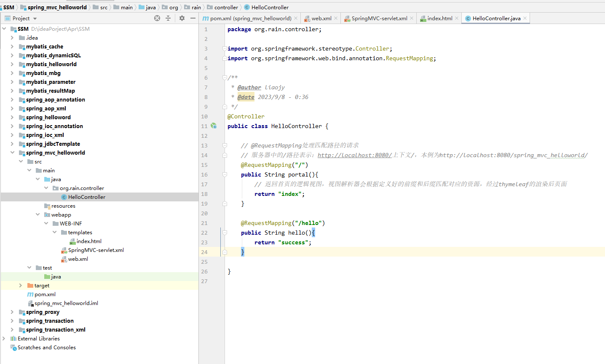605x364 pixels.
Task: Collapse the templates folder
Action: (x=54, y=232)
